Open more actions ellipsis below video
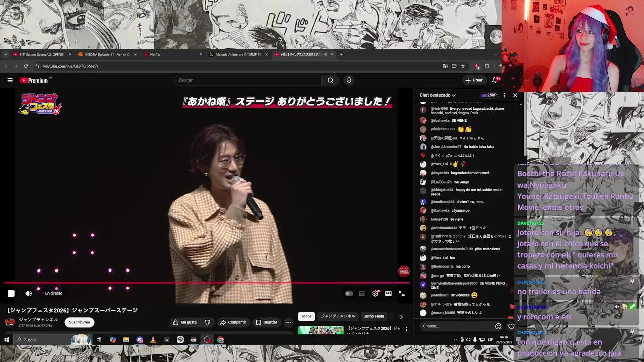The width and height of the screenshot is (644, 362). tap(288, 322)
